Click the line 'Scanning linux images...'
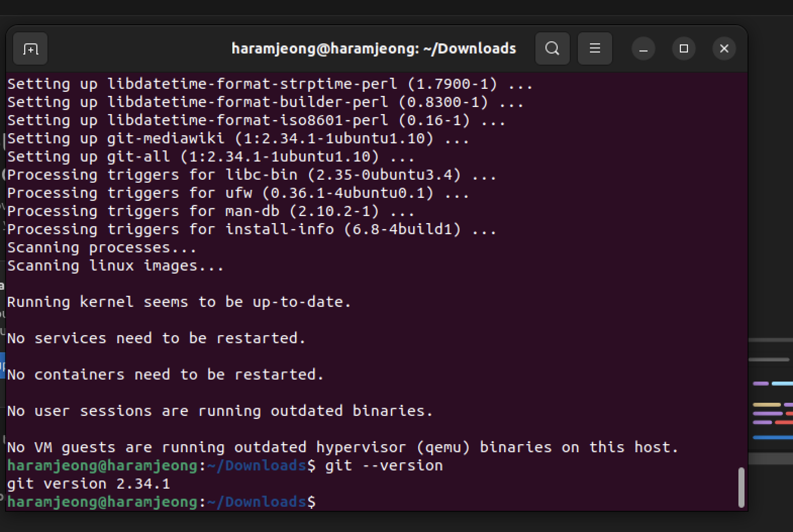The width and height of the screenshot is (793, 532). (115, 265)
